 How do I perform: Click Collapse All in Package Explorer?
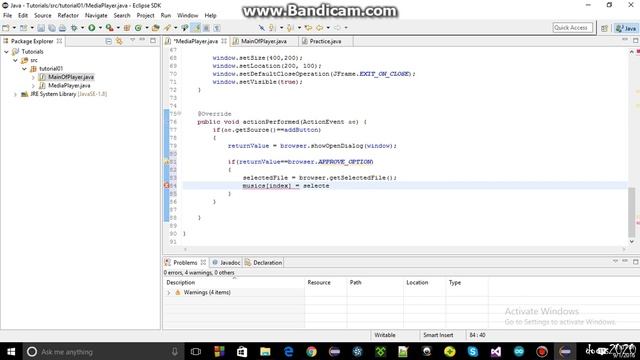(x=109, y=41)
